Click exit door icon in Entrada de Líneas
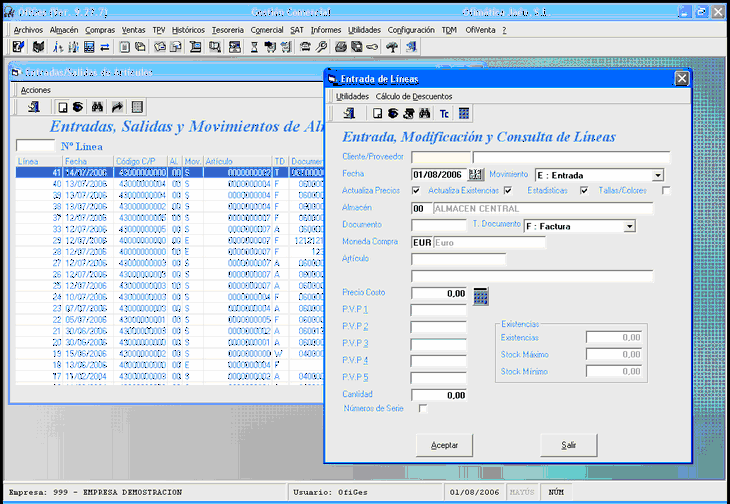 point(349,113)
